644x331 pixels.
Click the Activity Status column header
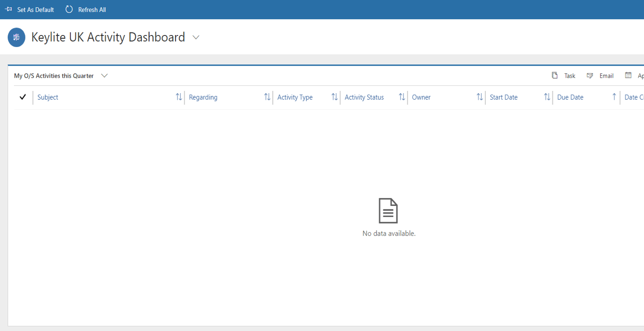(x=364, y=97)
